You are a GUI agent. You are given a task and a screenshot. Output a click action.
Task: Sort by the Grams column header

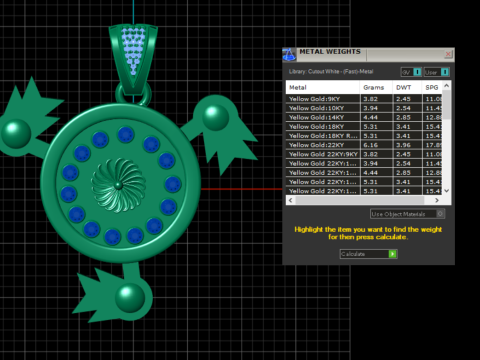click(x=376, y=87)
